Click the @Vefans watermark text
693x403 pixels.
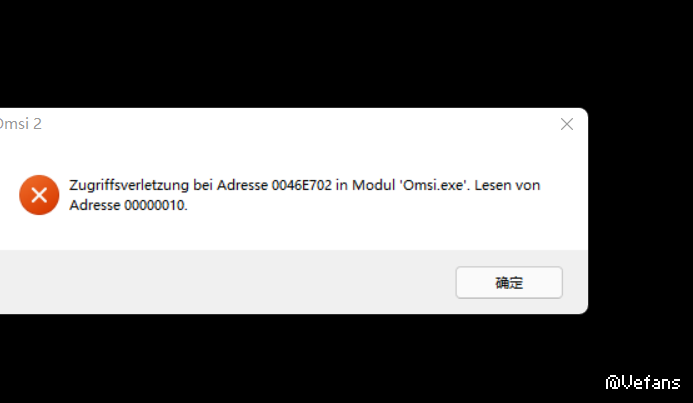[643, 382]
